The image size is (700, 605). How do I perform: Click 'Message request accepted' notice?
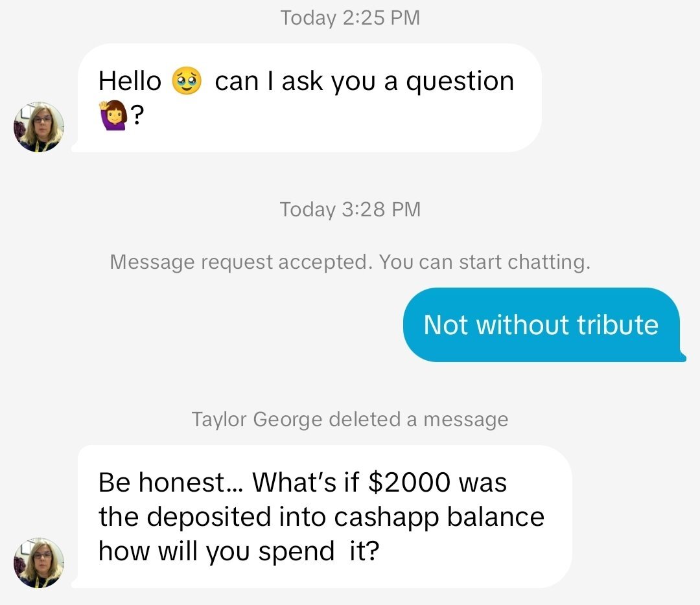click(x=350, y=262)
